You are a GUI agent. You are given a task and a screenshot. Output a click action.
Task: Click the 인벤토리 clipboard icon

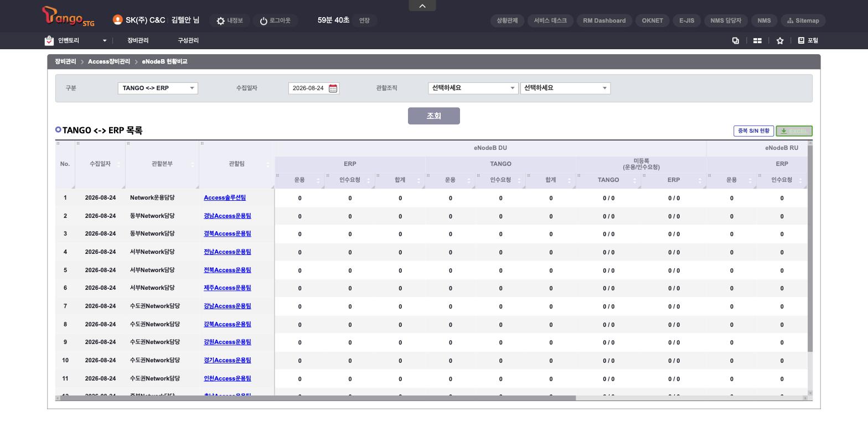(49, 40)
